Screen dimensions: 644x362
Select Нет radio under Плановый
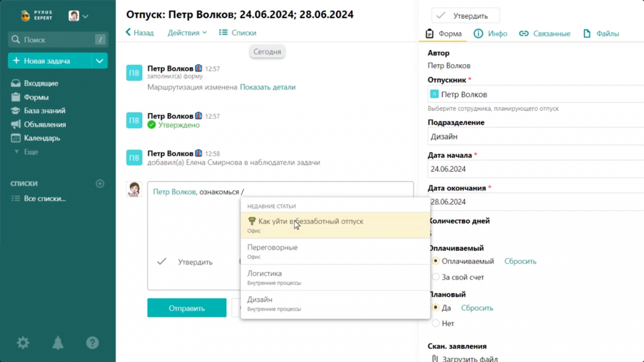click(436, 324)
